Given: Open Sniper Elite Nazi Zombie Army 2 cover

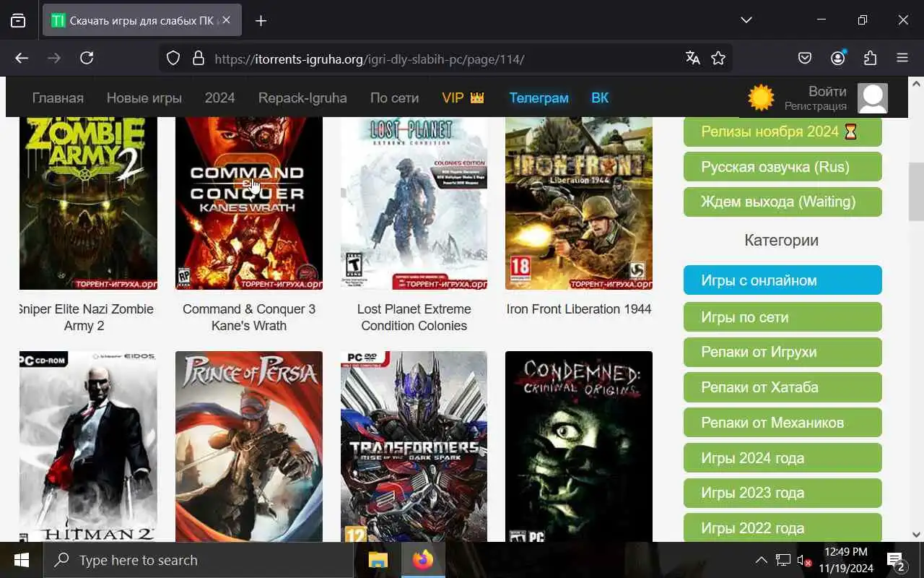Looking at the screenshot, I should coord(88,204).
